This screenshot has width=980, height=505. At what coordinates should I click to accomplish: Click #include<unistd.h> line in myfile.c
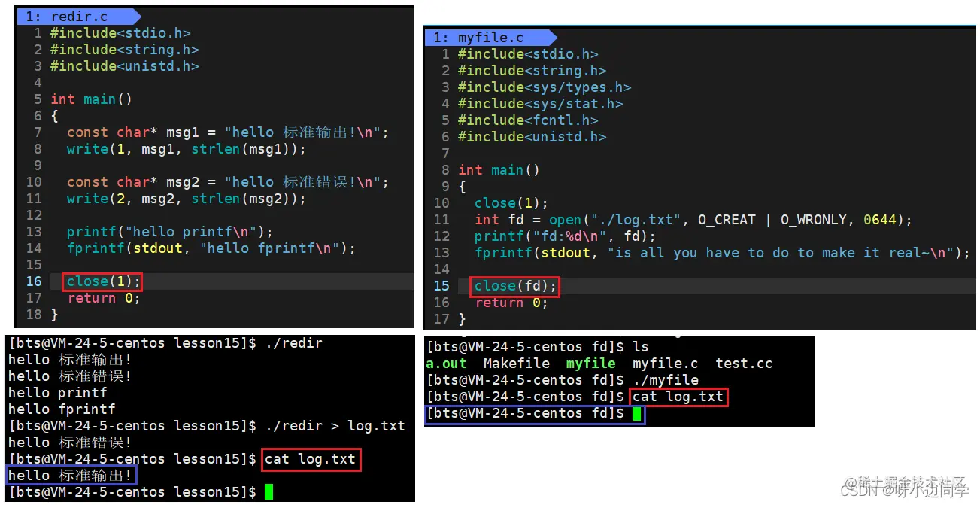coord(532,137)
